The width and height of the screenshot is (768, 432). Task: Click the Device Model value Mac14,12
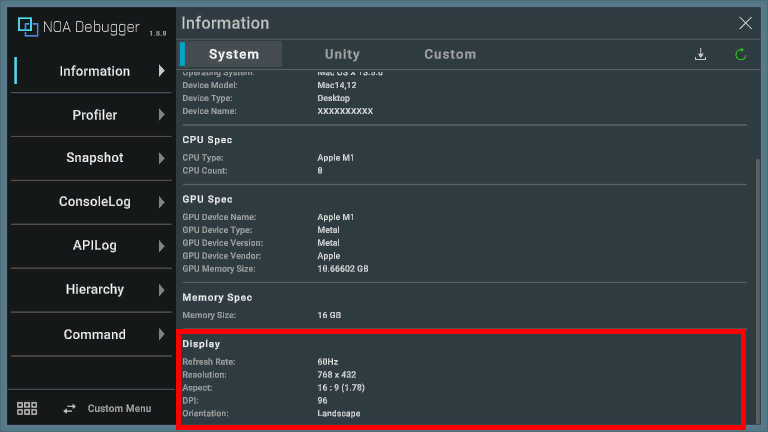click(x=336, y=85)
